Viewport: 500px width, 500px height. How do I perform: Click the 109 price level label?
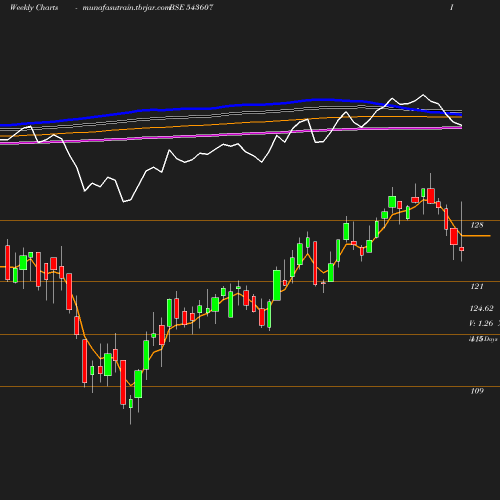[x=477, y=391]
